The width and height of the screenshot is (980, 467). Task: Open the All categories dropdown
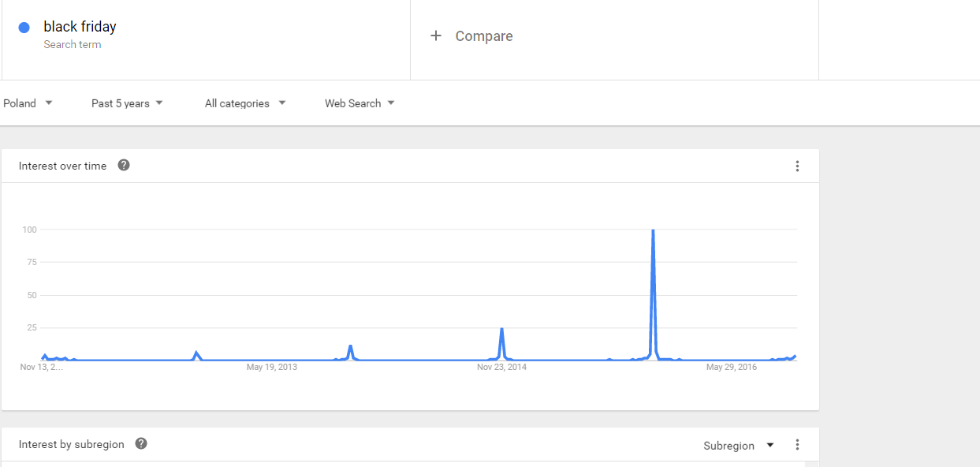click(x=244, y=103)
